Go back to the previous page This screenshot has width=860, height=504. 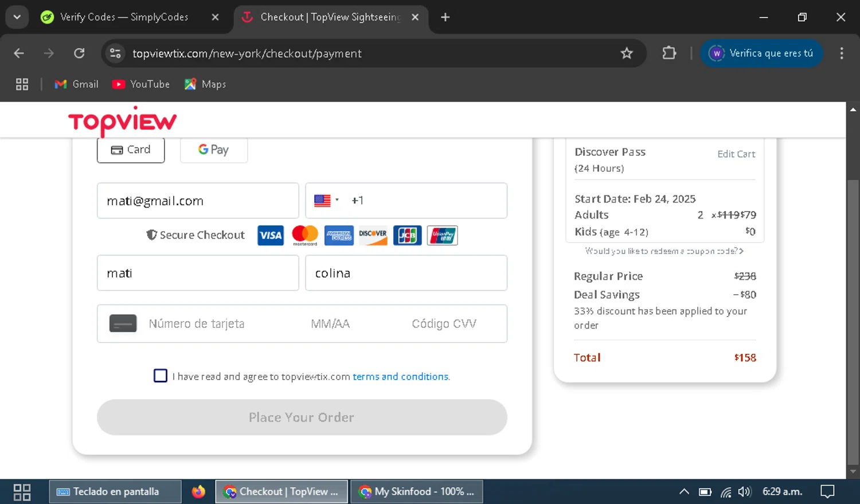[19, 53]
